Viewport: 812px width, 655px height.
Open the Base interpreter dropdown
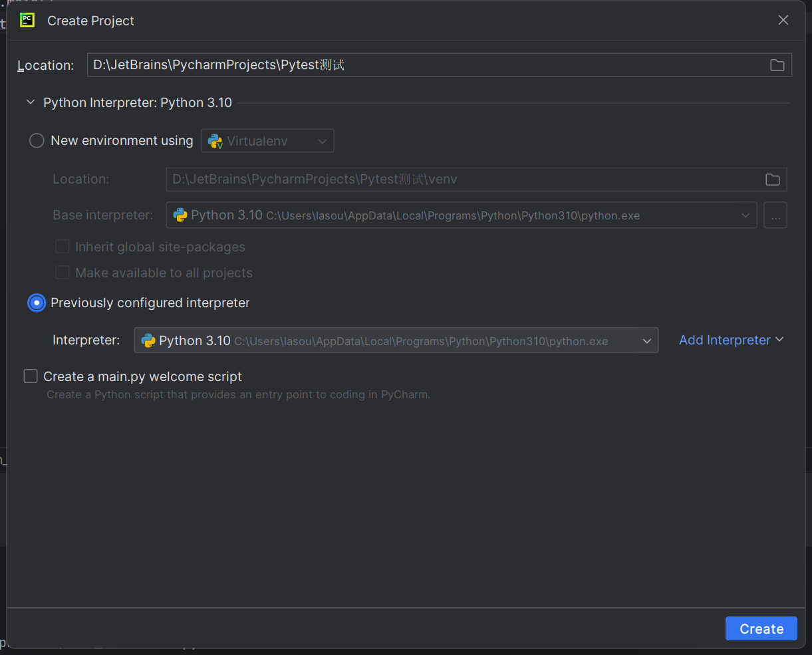pos(462,215)
